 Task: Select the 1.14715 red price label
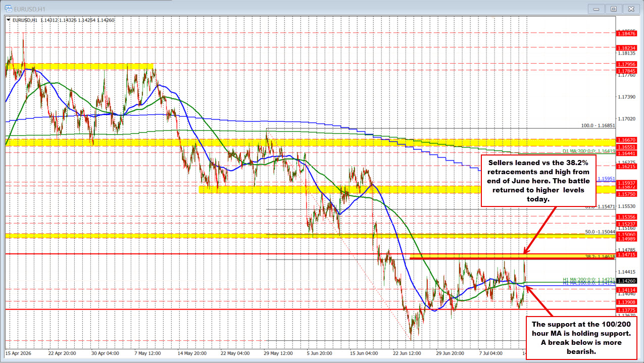[626, 255]
